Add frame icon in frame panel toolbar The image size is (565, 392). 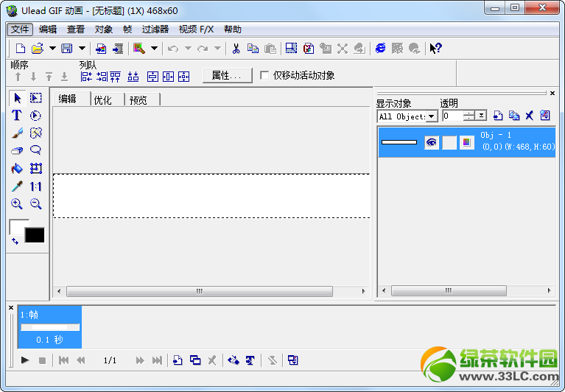pos(178,360)
